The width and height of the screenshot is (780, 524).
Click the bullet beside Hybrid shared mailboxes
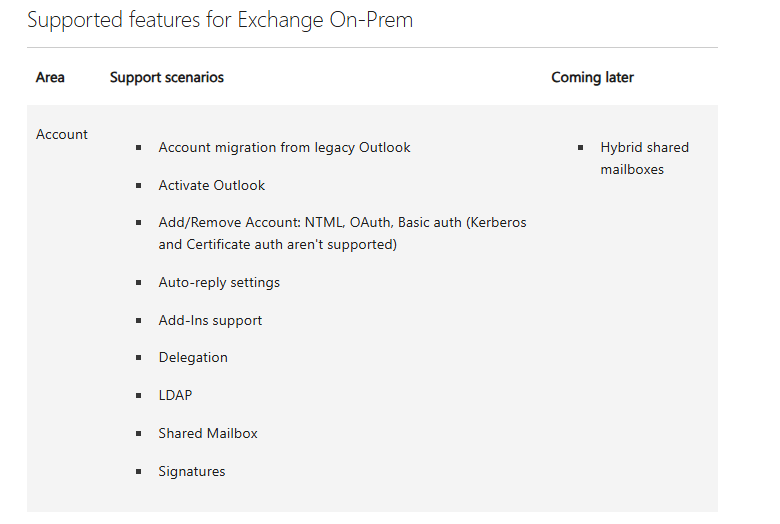pyautogui.click(x=581, y=148)
